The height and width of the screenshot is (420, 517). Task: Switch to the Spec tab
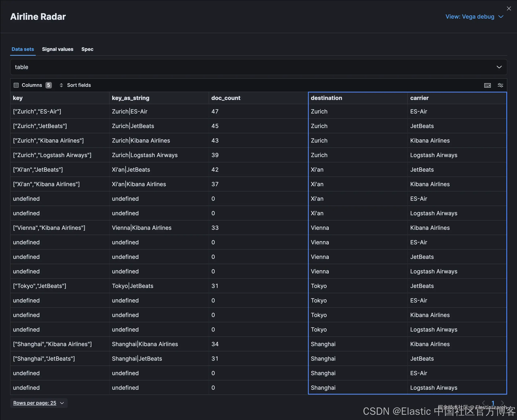(x=87, y=49)
